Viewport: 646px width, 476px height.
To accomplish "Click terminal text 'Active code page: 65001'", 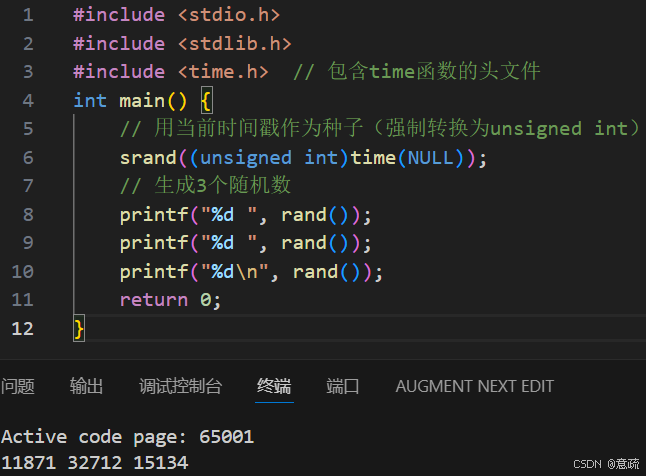I will click(127, 437).
